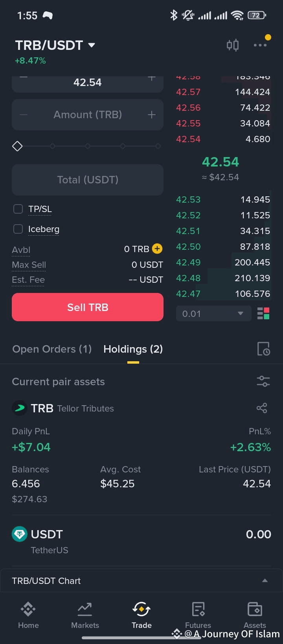Go to the Markets tab
Screen dimensions: 283x644
(x=85, y=615)
